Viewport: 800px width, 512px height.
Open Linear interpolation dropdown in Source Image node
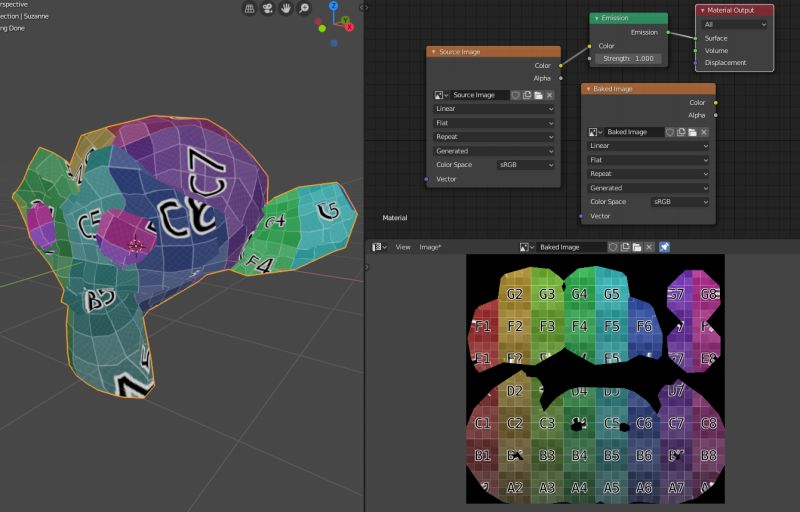point(494,109)
